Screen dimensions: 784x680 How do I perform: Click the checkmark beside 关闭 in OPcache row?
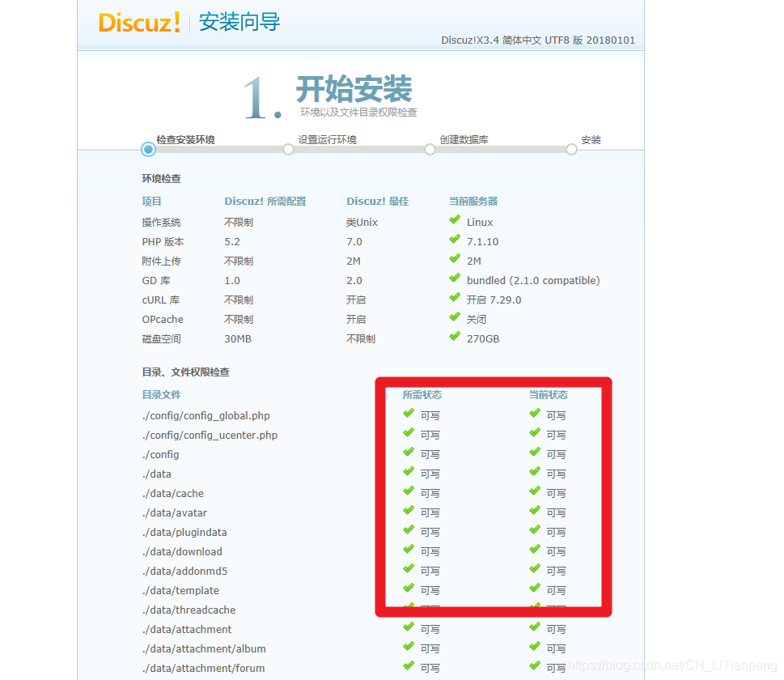coord(455,317)
